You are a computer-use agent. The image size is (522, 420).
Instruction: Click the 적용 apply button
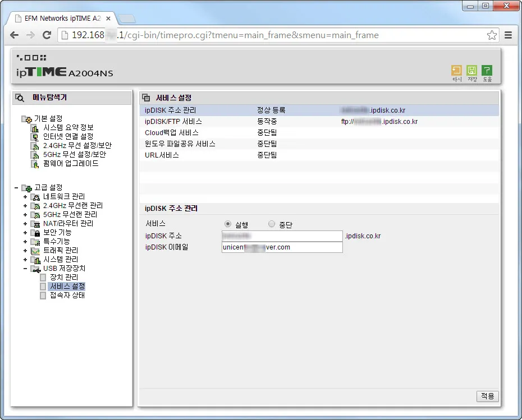(487, 396)
